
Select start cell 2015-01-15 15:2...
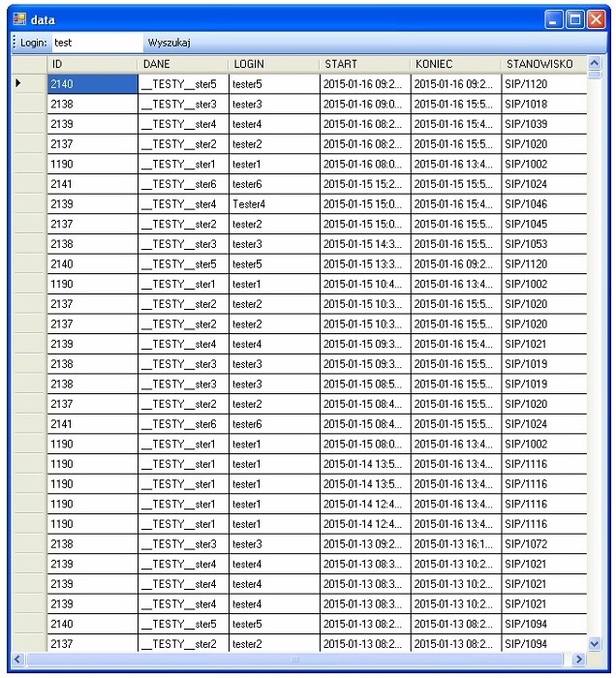tap(365, 184)
